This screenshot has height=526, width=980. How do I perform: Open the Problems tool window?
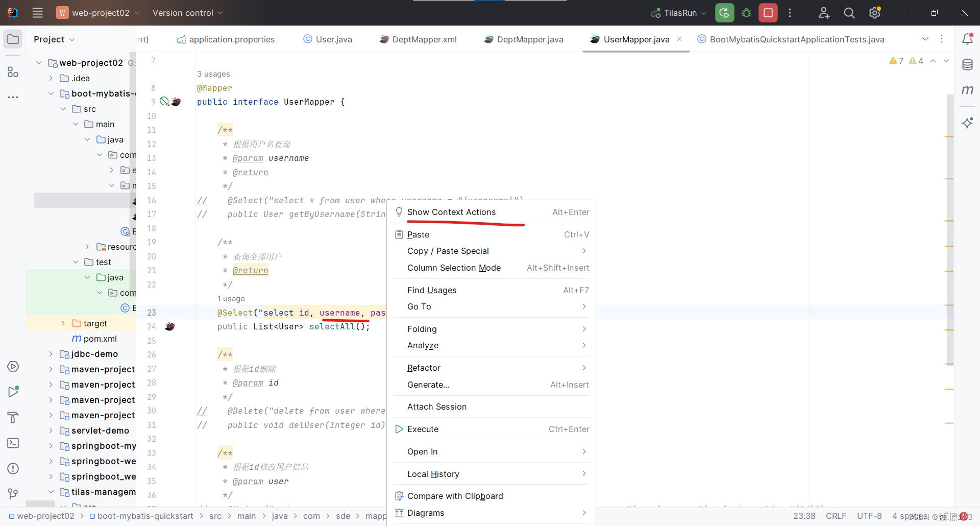tap(13, 468)
